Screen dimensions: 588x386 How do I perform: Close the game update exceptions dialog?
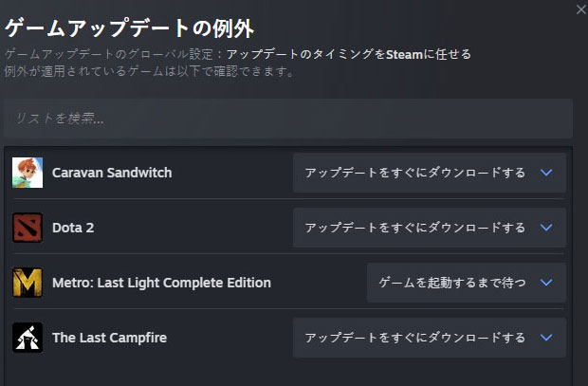[x=580, y=9]
